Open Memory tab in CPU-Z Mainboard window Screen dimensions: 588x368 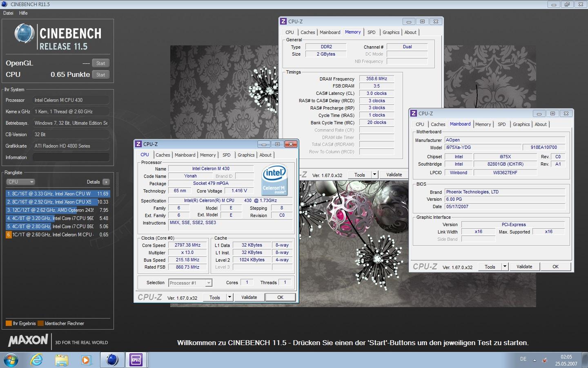coord(483,124)
